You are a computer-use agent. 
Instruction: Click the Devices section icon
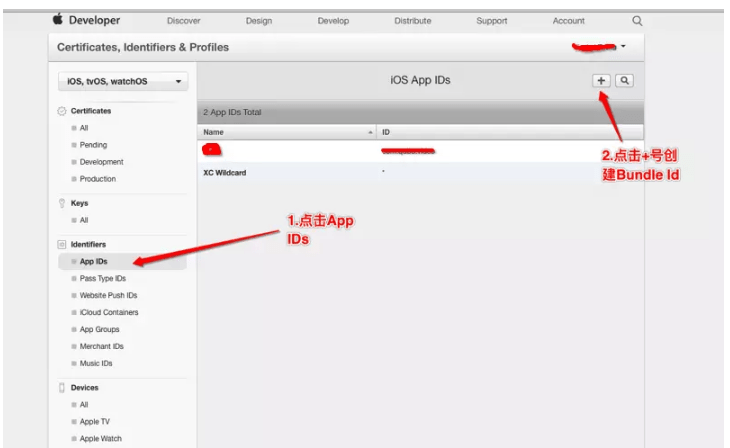point(62,387)
